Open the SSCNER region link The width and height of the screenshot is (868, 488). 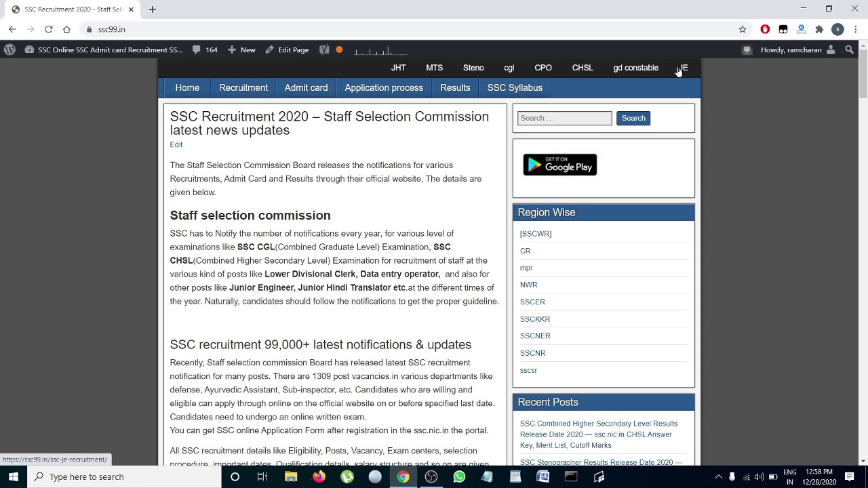535,335
